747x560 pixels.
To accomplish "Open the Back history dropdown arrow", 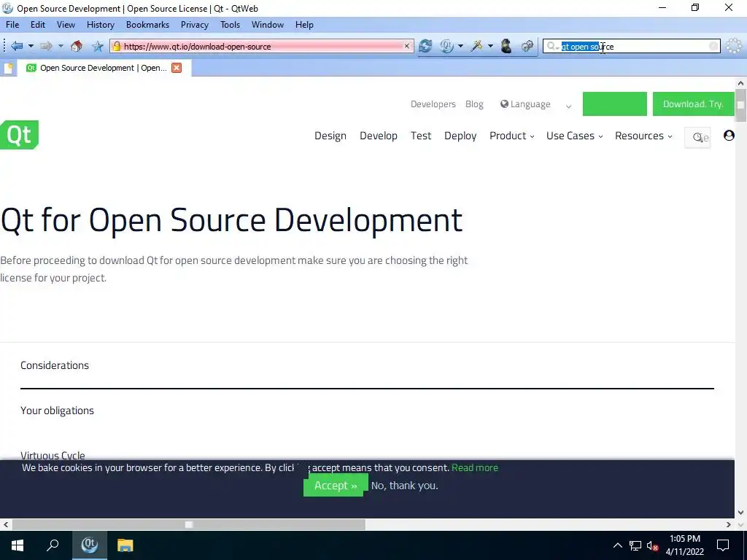I will [x=31, y=46].
